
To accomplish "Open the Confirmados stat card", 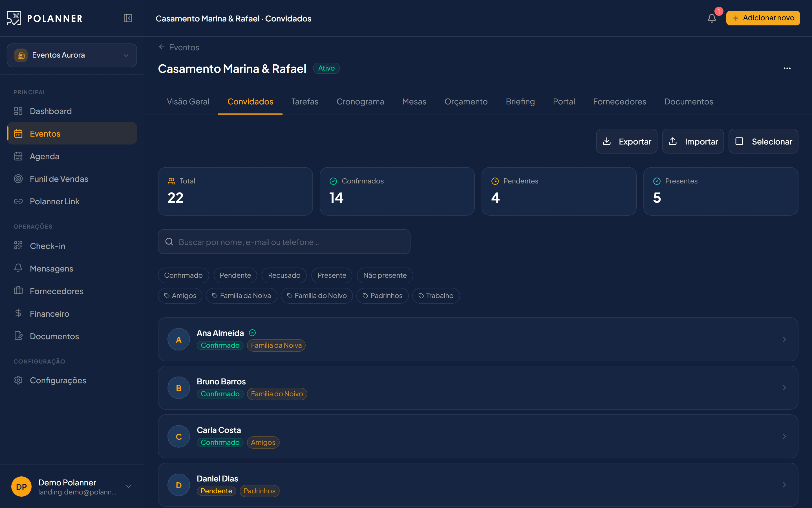I will 397,192.
